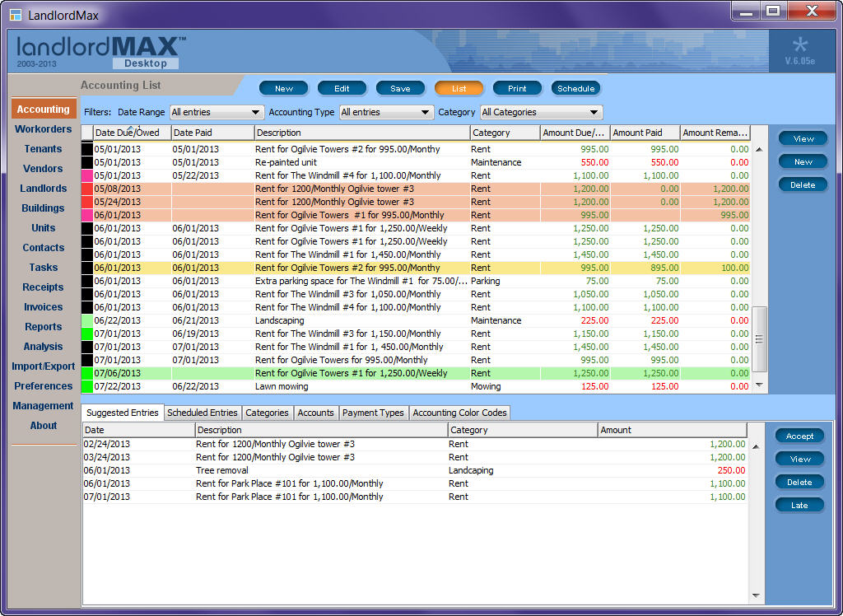Click the Late button for suggested entries
The image size is (843, 616).
(799, 505)
